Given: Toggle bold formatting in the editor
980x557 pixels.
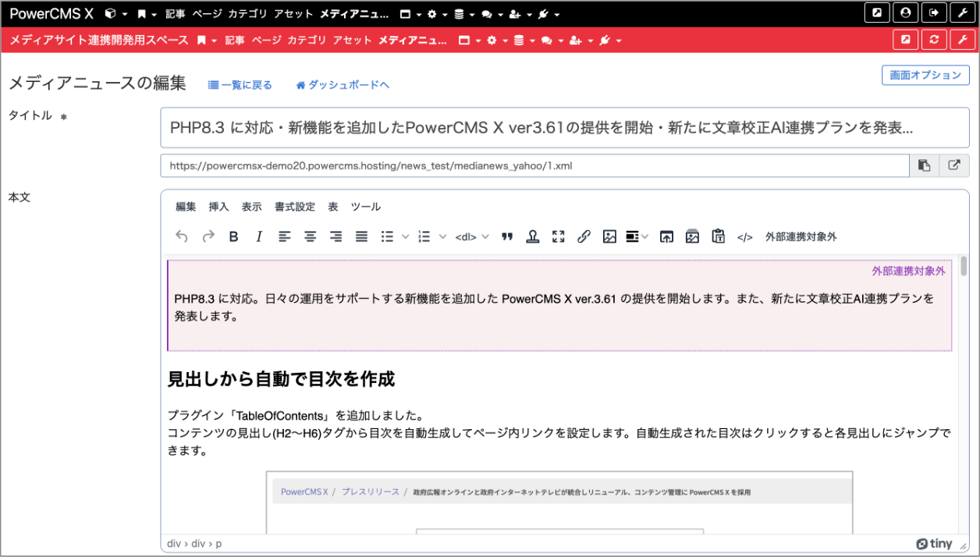Looking at the screenshot, I should [233, 236].
